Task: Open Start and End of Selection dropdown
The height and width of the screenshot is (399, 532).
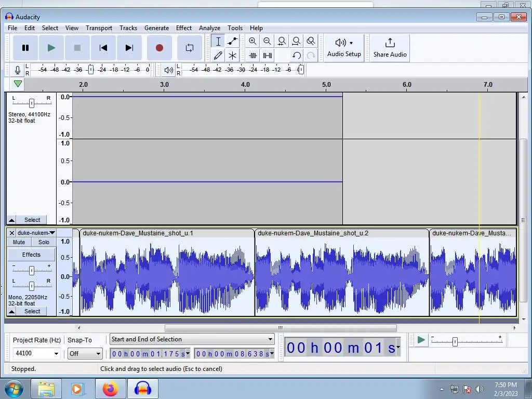Action: 192,339
